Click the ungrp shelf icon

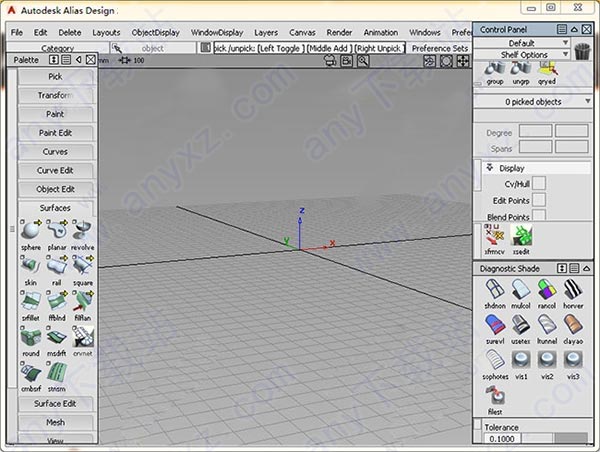520,69
